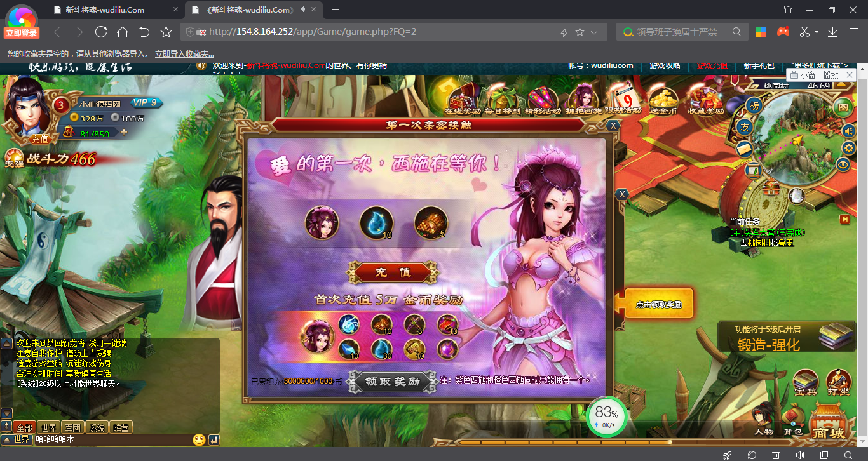
Task: Collapse task tracker with the red arrow button
Action: (x=844, y=219)
